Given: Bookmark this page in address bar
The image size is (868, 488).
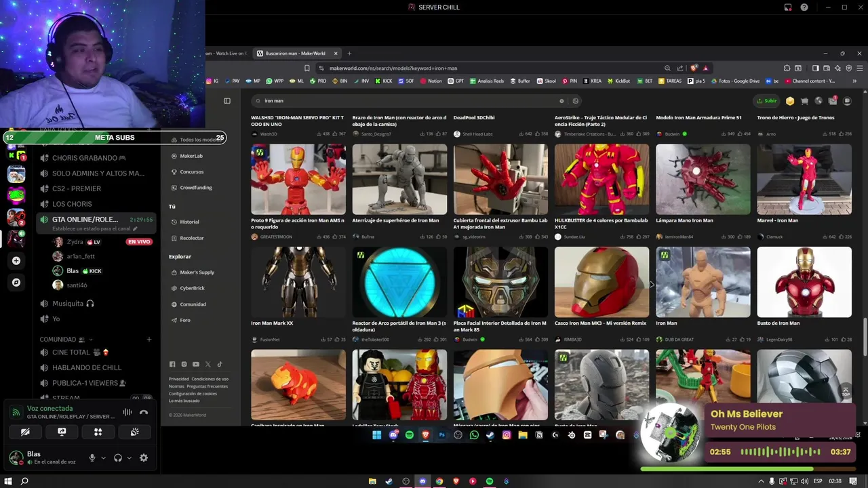Looking at the screenshot, I should 307,68.
